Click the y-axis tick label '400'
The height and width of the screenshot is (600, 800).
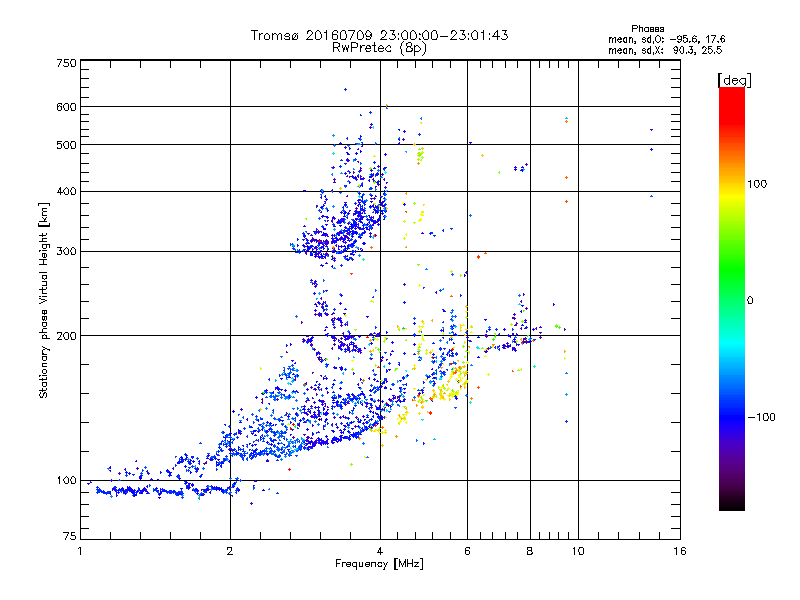click(67, 191)
